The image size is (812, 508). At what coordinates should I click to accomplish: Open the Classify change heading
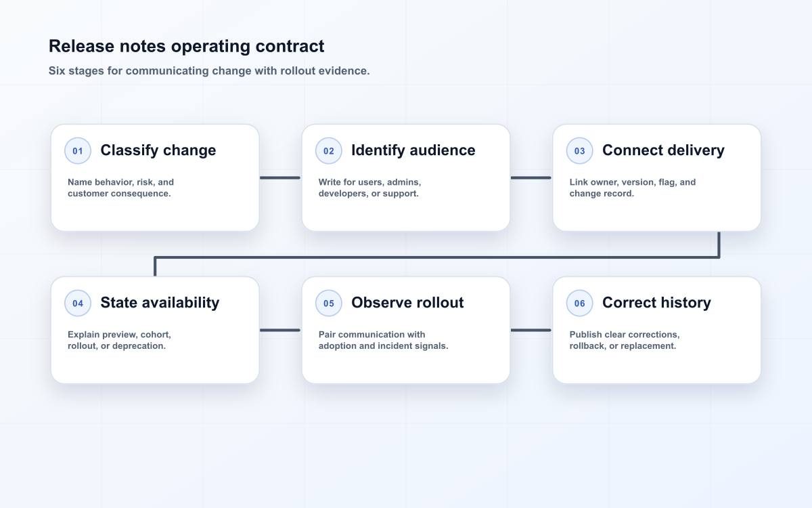[158, 150]
